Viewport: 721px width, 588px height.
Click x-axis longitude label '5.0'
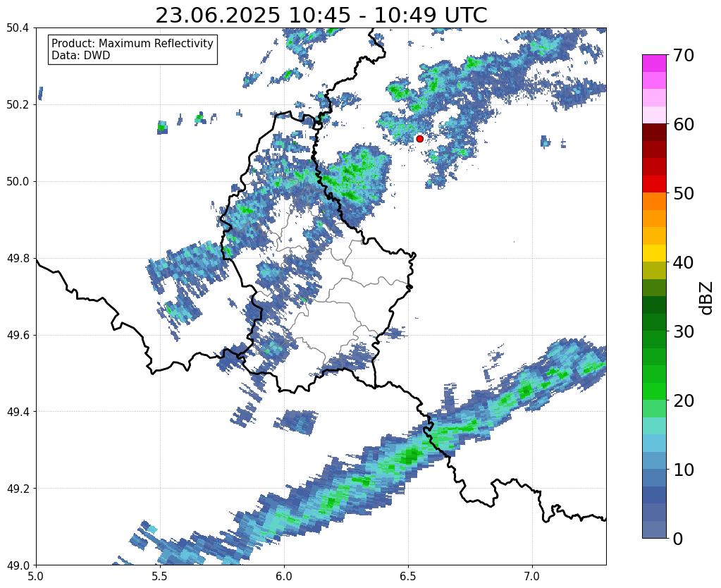36,577
